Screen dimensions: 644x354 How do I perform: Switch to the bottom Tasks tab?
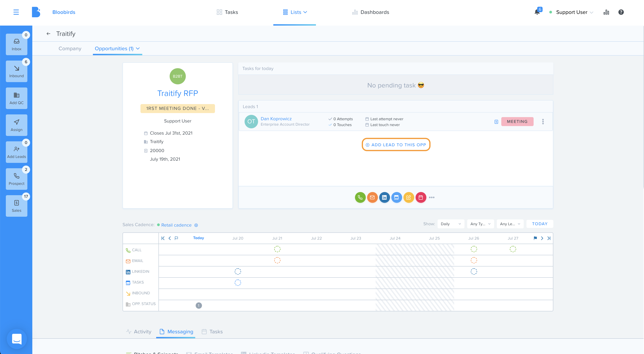click(212, 332)
